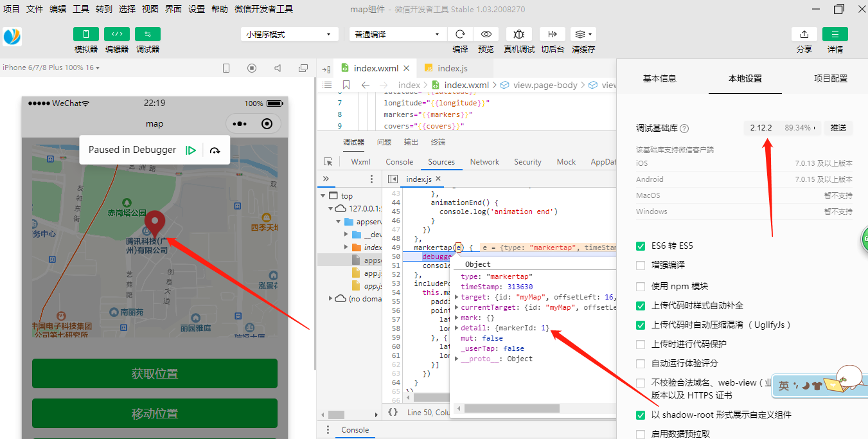868x439 pixels.
Task: Go back using left arrow in editor breadcrumb bar
Action: pos(365,85)
